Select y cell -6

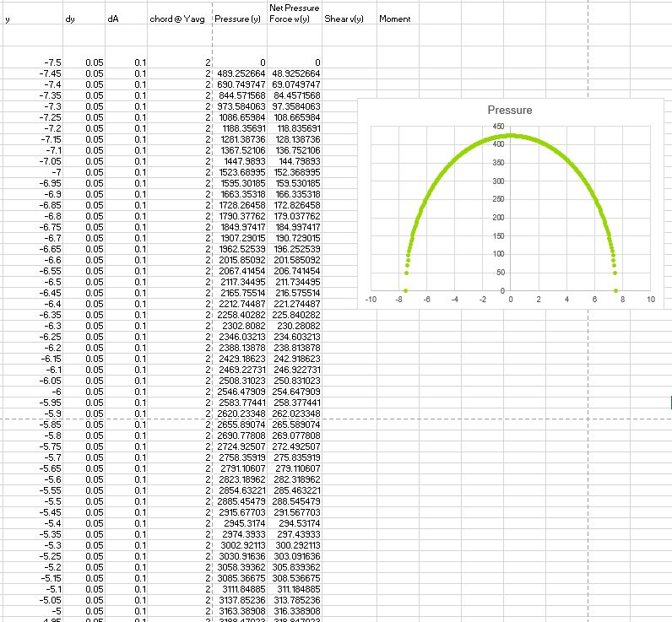33,392
